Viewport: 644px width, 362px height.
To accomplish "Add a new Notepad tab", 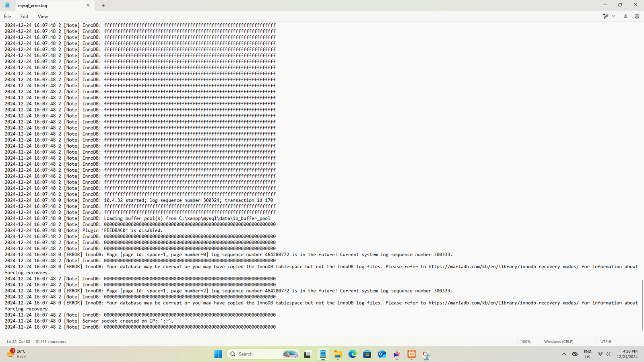I will click(103, 6).
